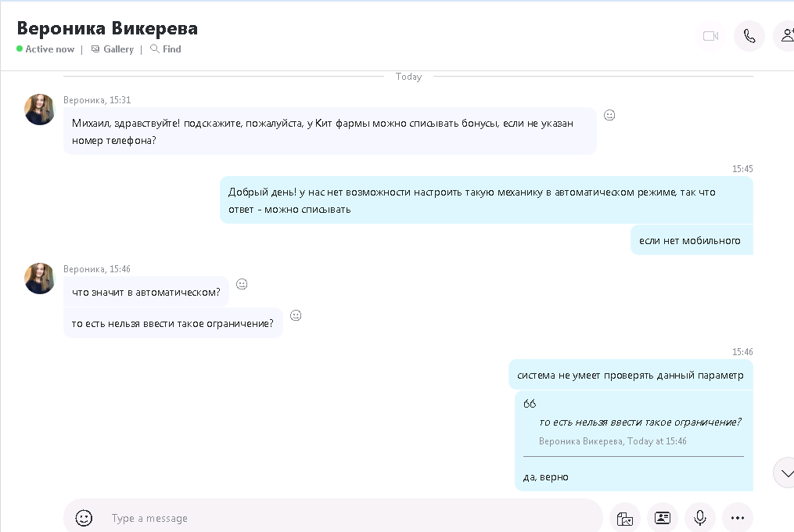
Task: Open Вероника's avatar next to 15:31 message
Action: pos(39,110)
